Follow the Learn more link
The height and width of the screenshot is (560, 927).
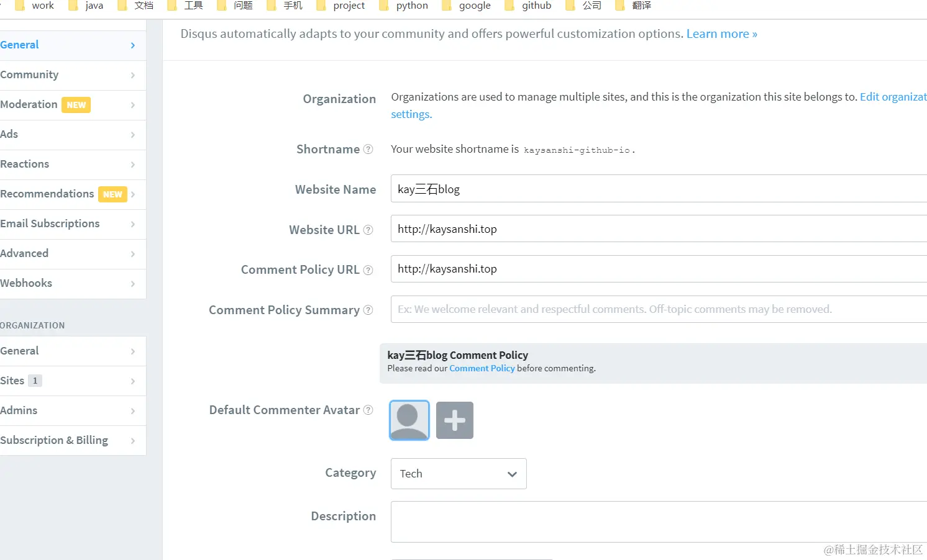point(721,34)
